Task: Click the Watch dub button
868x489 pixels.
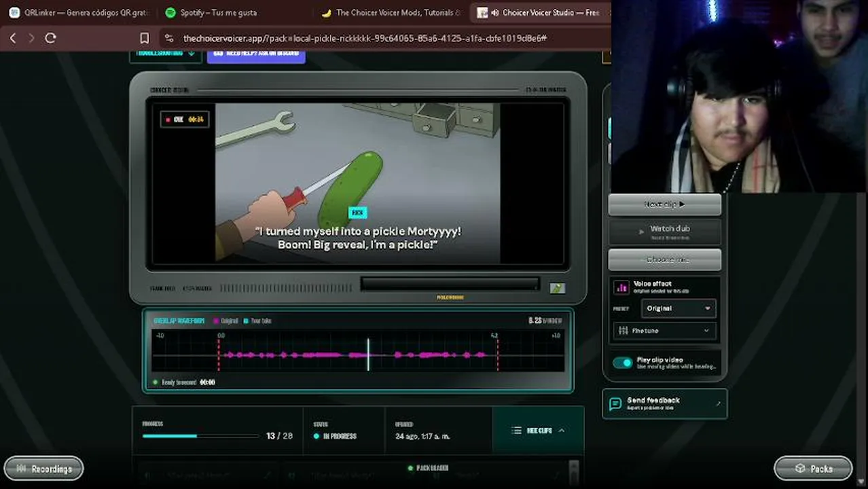Action: pyautogui.click(x=664, y=232)
